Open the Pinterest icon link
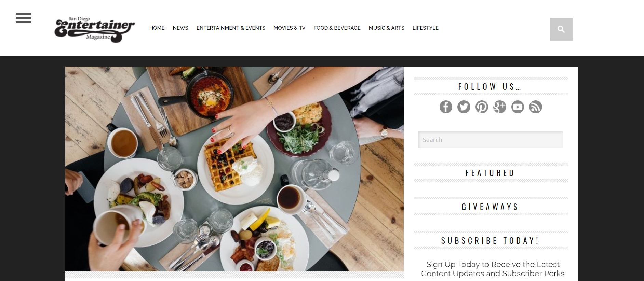Image resolution: width=644 pixels, height=281 pixels. (x=482, y=107)
